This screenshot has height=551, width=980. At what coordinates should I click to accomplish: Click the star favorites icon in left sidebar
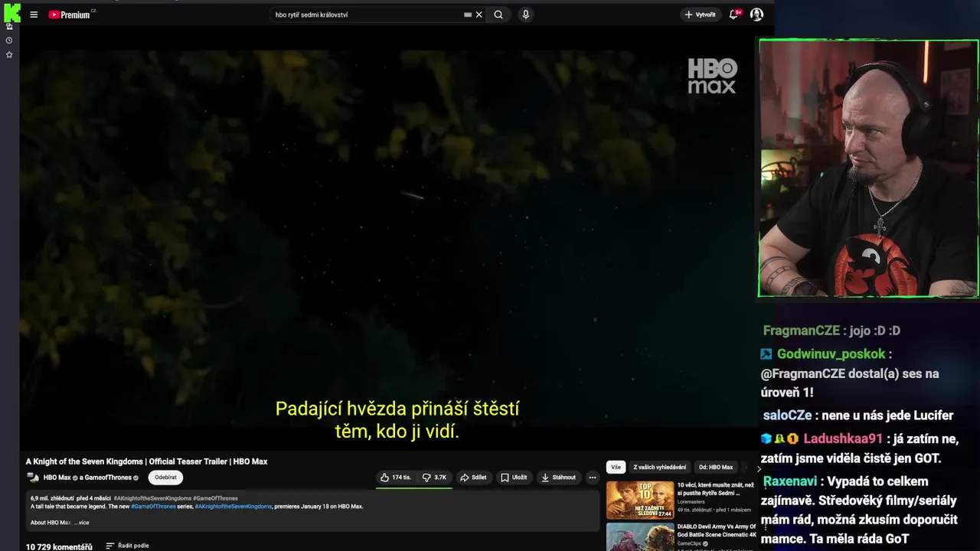[x=9, y=55]
